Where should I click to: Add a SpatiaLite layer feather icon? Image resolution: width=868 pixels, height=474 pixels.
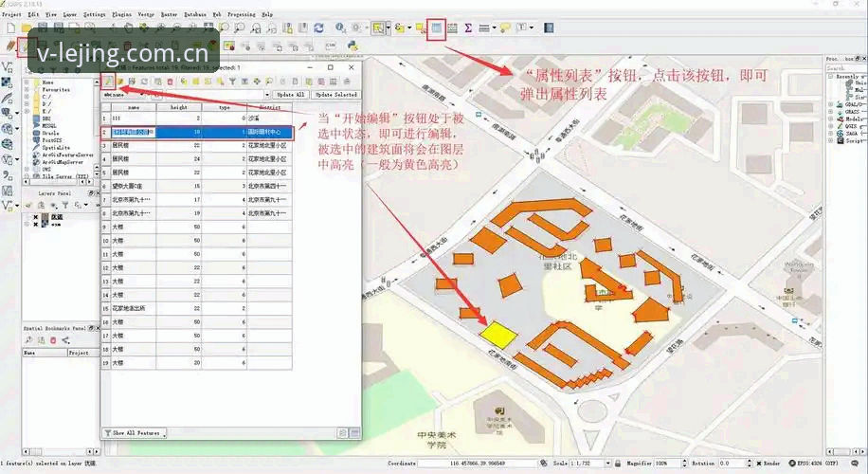[x=8, y=99]
